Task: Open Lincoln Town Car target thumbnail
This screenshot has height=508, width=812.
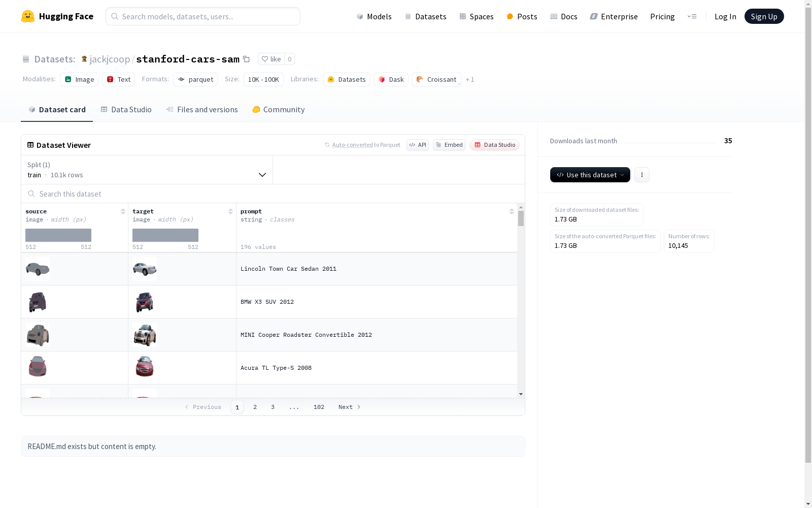Action: click(x=145, y=269)
